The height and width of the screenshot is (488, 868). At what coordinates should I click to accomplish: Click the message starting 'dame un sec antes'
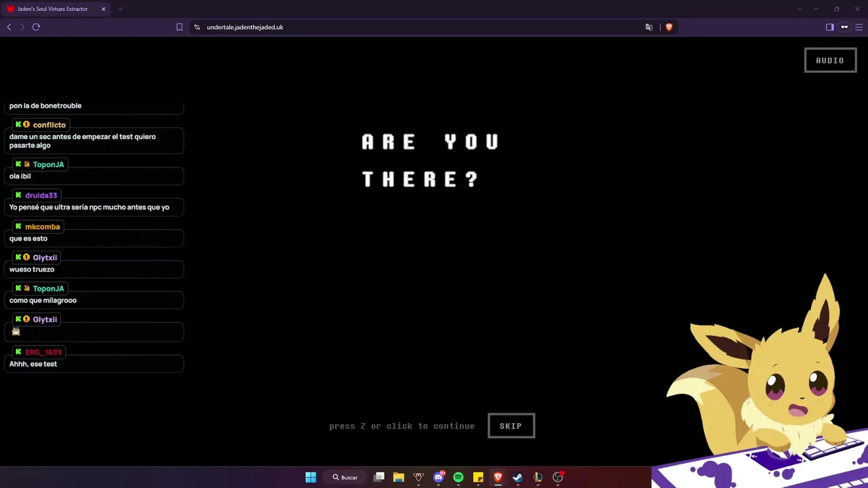[83, 141]
